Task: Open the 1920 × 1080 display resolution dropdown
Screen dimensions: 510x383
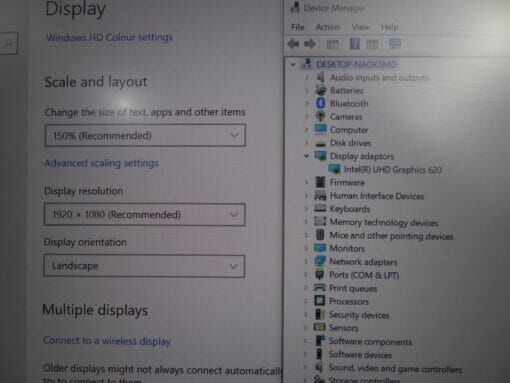Action: point(145,214)
